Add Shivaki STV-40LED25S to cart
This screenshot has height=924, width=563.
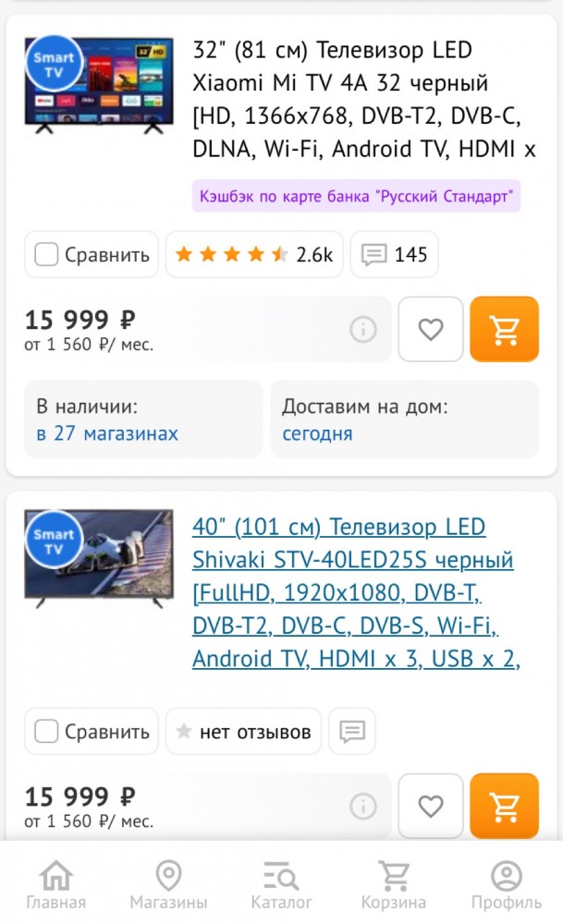504,806
